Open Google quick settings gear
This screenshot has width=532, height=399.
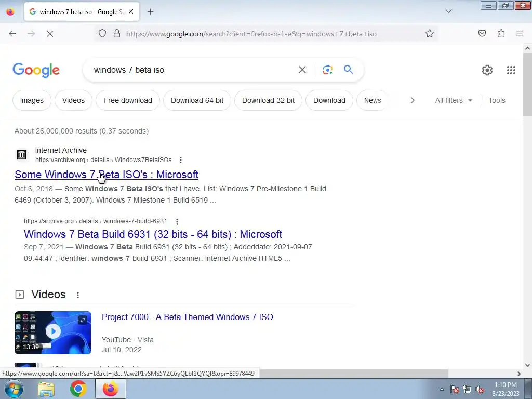click(487, 70)
